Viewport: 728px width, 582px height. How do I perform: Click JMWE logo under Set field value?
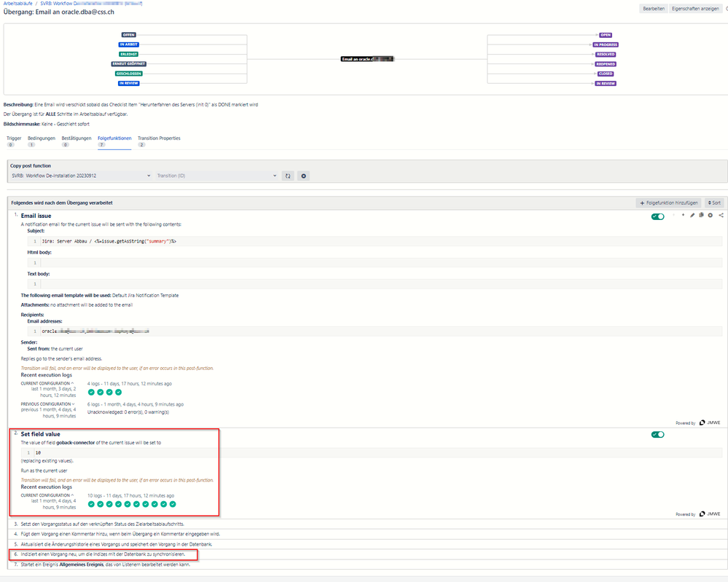710,514
